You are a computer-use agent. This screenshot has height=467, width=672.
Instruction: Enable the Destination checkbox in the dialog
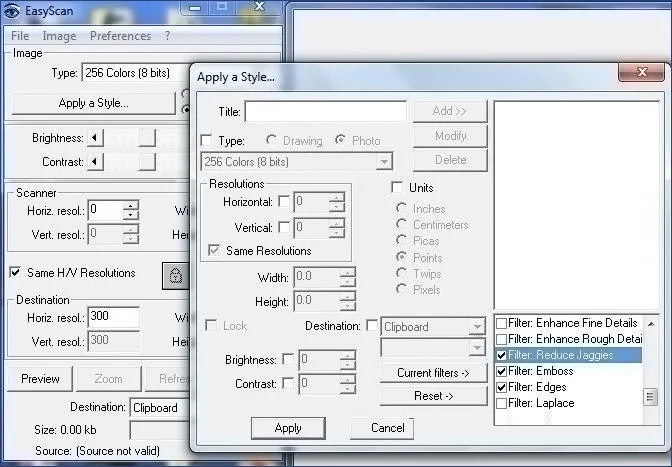tap(372, 326)
